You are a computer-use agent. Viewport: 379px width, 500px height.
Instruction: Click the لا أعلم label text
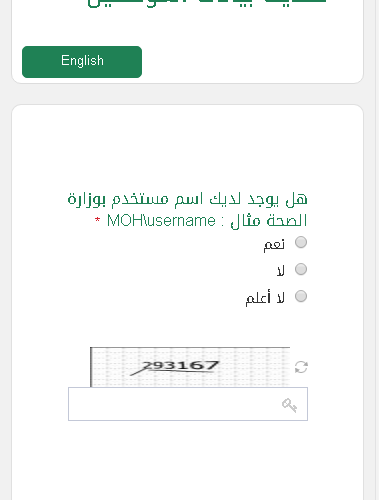[265, 297]
